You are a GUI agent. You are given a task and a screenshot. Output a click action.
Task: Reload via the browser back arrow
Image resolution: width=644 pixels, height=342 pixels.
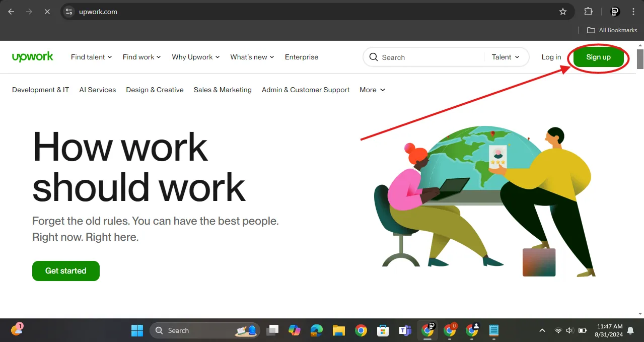(11, 11)
